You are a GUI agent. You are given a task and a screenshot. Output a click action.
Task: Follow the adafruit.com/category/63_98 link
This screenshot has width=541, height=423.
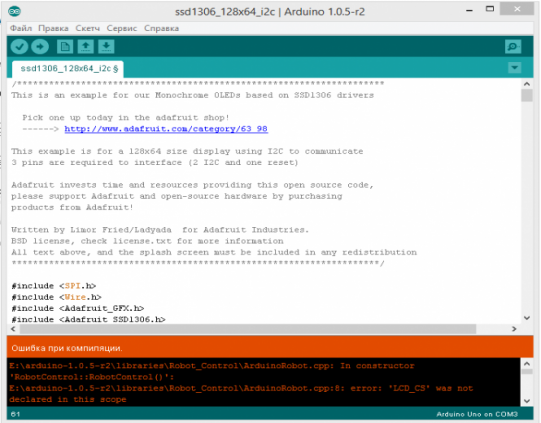click(x=166, y=129)
